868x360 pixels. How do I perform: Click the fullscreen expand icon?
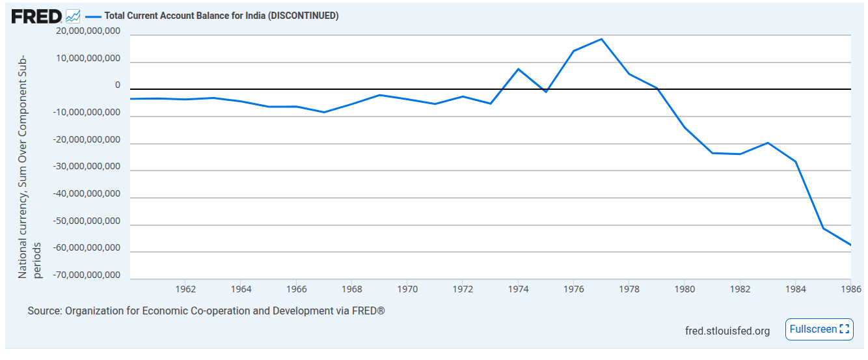tap(845, 329)
